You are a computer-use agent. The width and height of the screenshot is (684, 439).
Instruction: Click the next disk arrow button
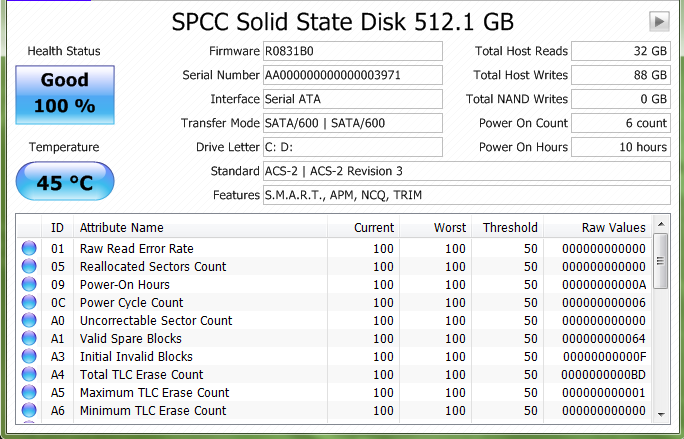click(659, 21)
